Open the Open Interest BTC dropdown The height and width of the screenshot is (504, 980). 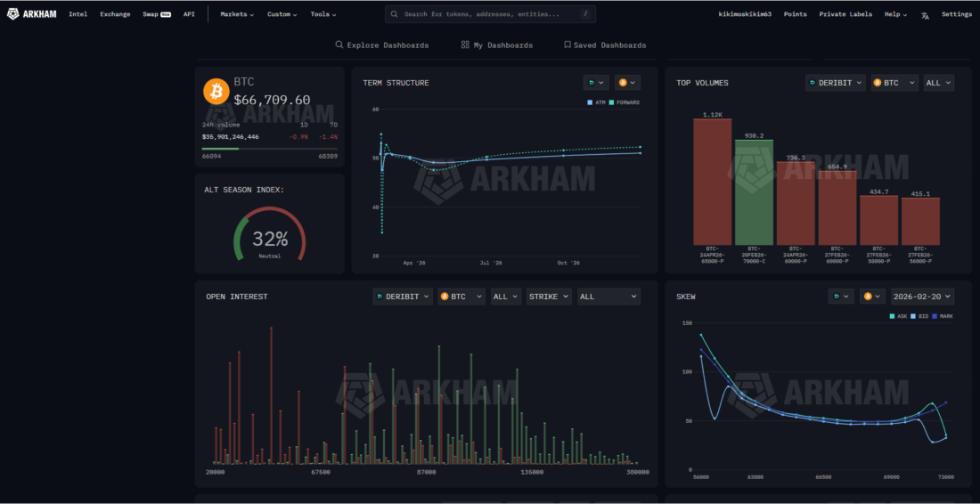pos(461,297)
